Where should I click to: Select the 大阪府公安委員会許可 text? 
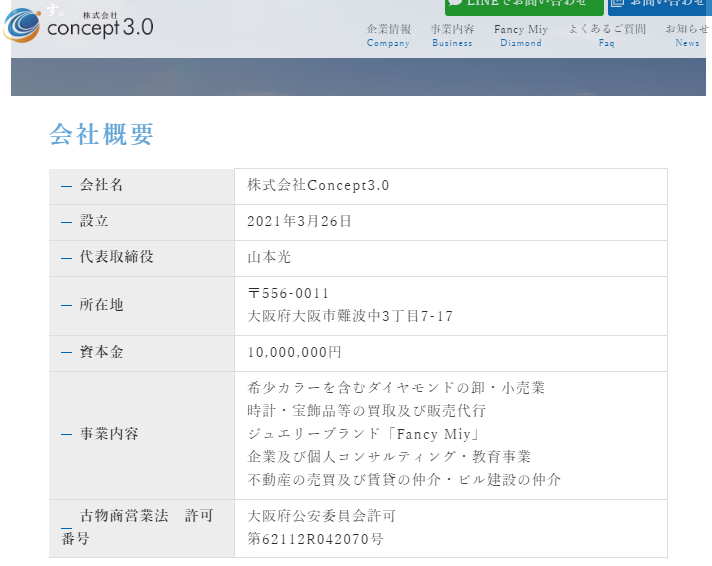pyautogui.click(x=321, y=516)
